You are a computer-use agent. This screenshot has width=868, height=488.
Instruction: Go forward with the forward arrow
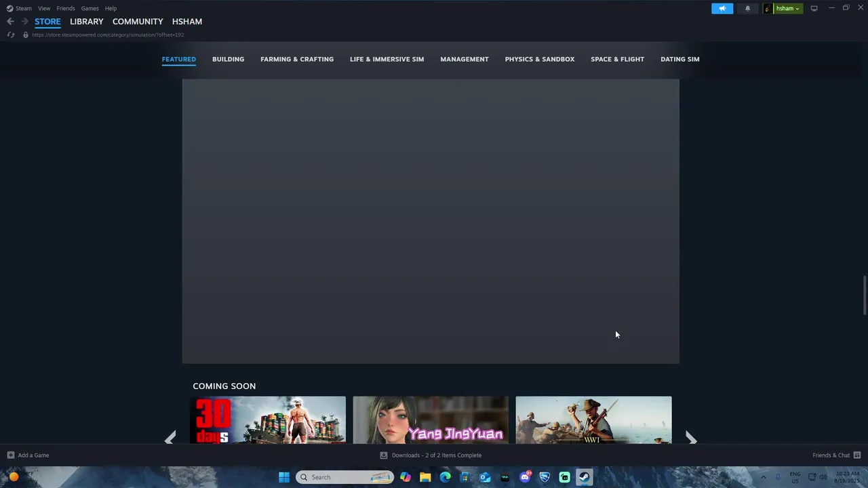(x=24, y=22)
